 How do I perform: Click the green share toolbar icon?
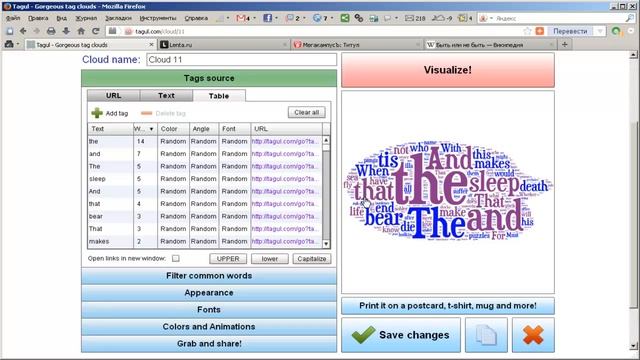tap(345, 18)
